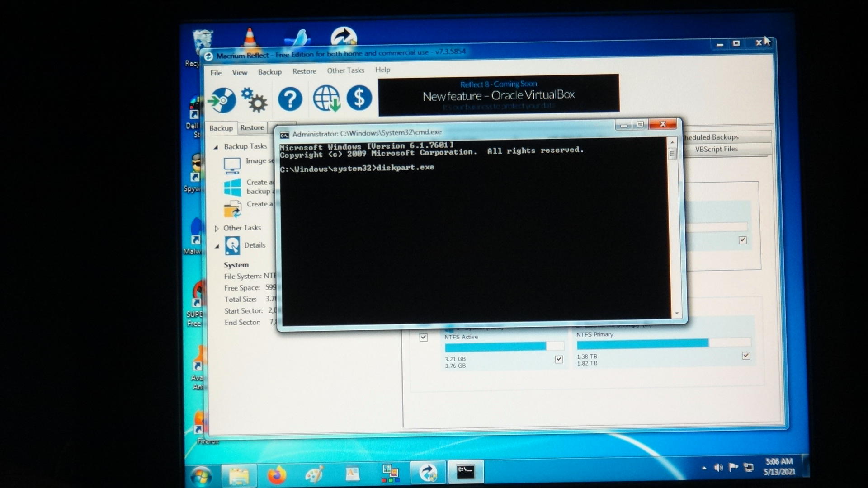The height and width of the screenshot is (488, 868).
Task: Open the Action Center flag tray icon
Action: click(x=733, y=467)
